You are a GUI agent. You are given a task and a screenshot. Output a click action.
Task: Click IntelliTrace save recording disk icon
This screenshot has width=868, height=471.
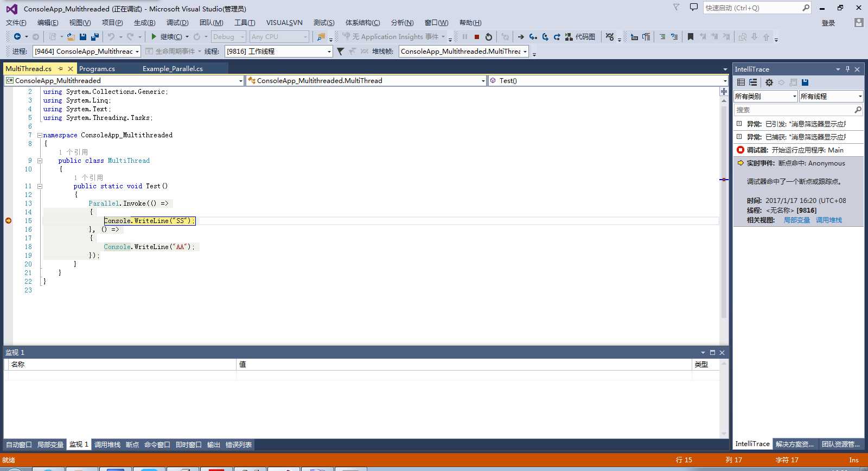(x=805, y=82)
